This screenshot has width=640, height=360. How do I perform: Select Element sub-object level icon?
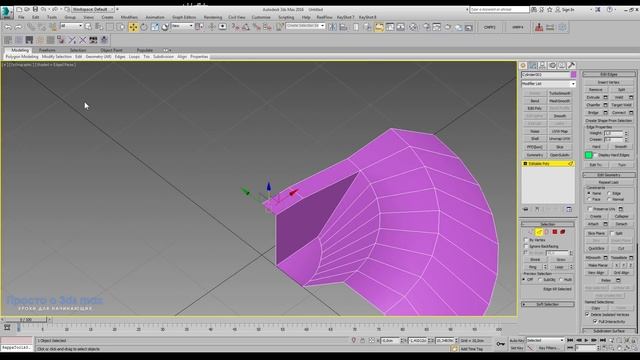(x=563, y=232)
